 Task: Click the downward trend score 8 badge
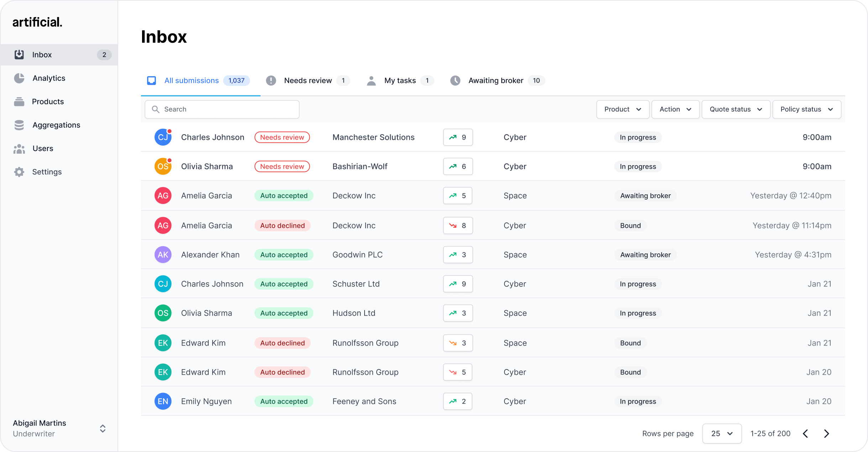coord(458,225)
